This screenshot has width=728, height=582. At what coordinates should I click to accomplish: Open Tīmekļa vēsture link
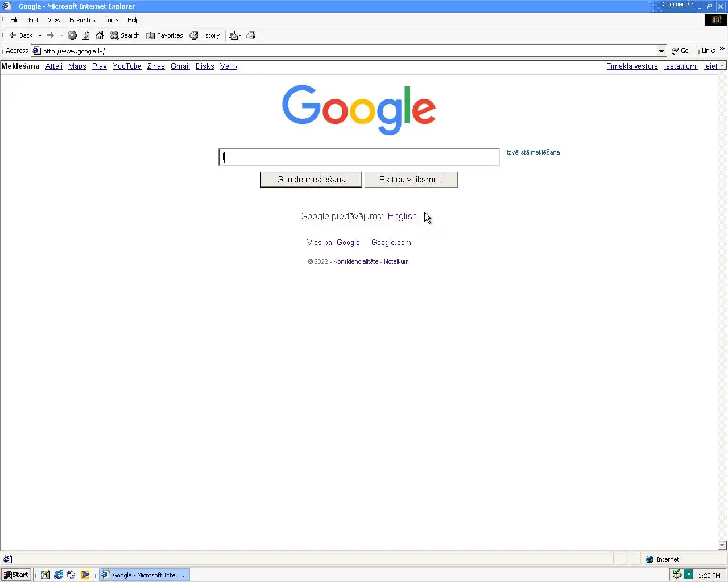(632, 66)
